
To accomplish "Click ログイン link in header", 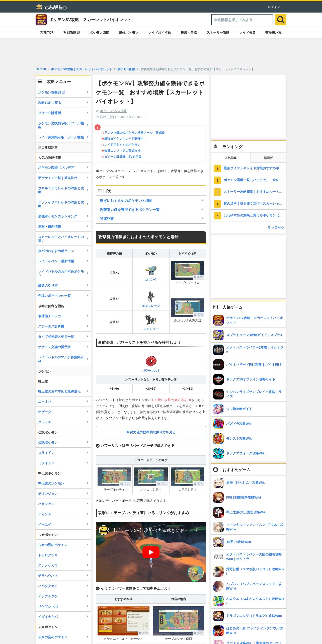I will 274,7.
